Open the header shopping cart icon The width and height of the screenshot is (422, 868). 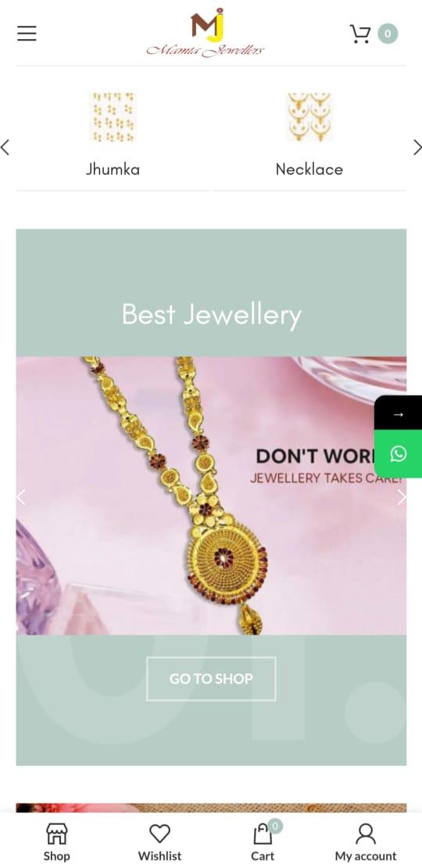point(360,34)
